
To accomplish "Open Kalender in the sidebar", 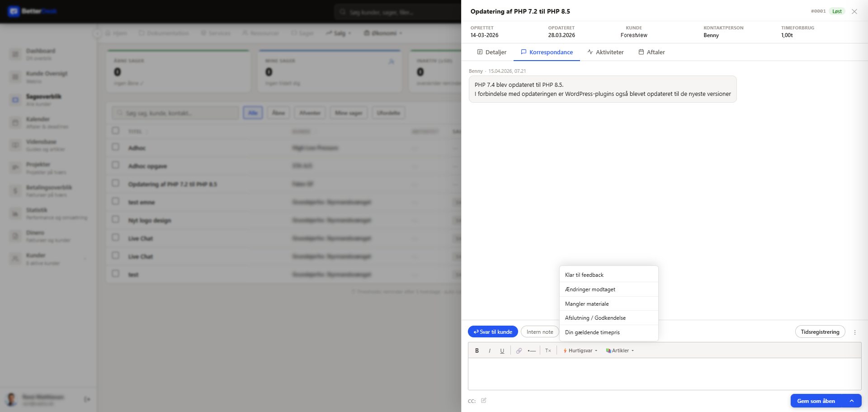I will coord(48,123).
